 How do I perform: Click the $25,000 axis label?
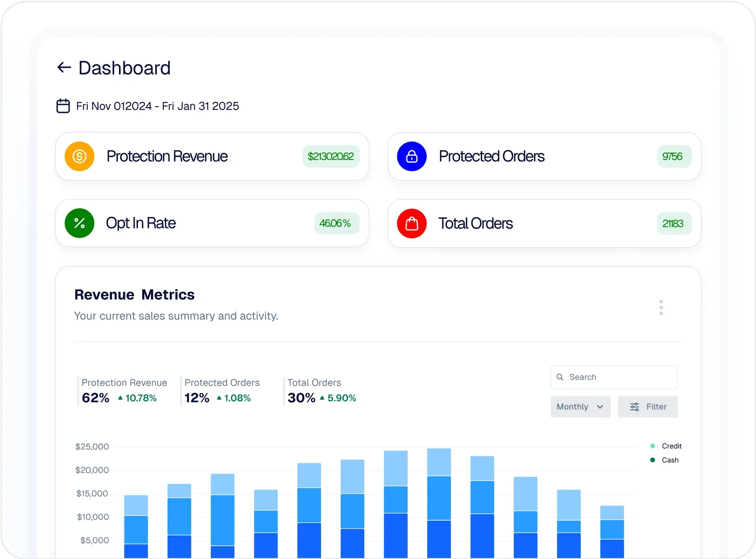pyautogui.click(x=92, y=447)
